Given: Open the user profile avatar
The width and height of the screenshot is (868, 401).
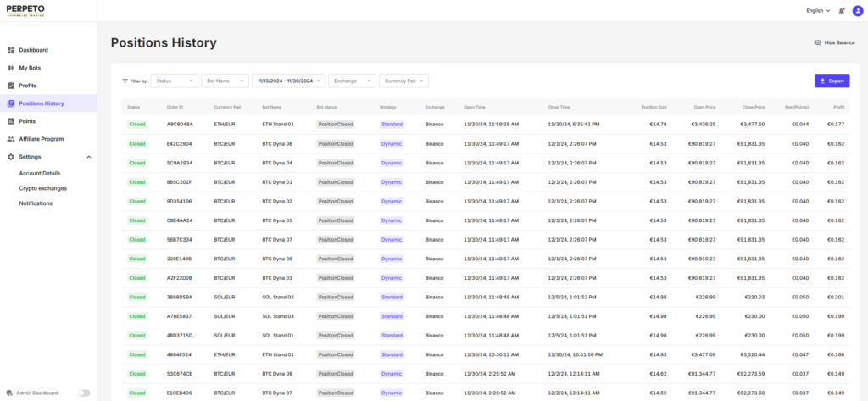Looking at the screenshot, I should [858, 10].
